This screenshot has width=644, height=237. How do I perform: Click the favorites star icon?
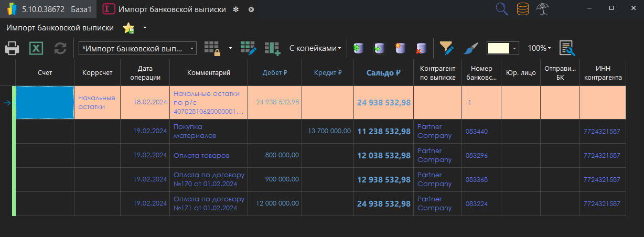pyautogui.click(x=128, y=28)
